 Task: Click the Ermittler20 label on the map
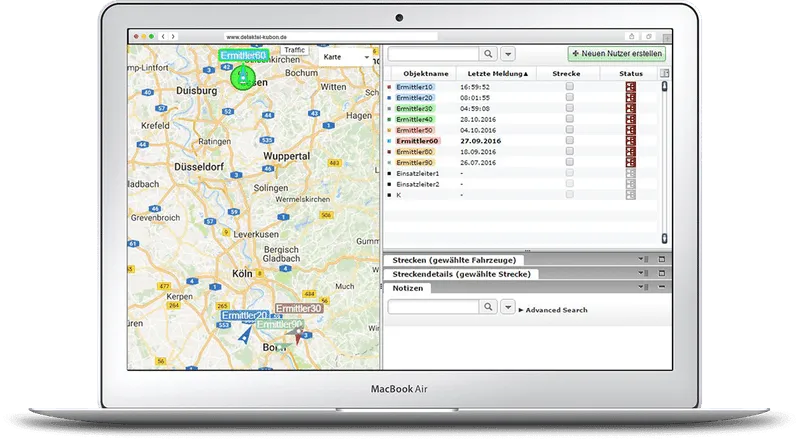[245, 315]
